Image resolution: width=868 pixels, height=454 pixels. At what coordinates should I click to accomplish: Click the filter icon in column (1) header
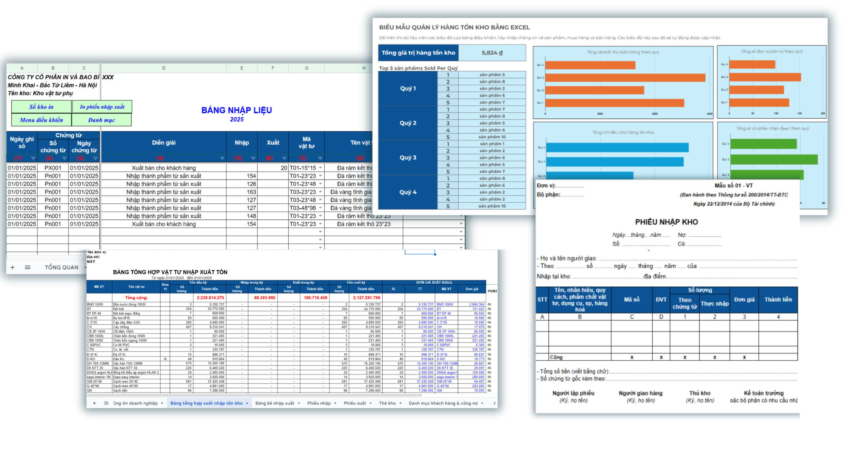33,158
